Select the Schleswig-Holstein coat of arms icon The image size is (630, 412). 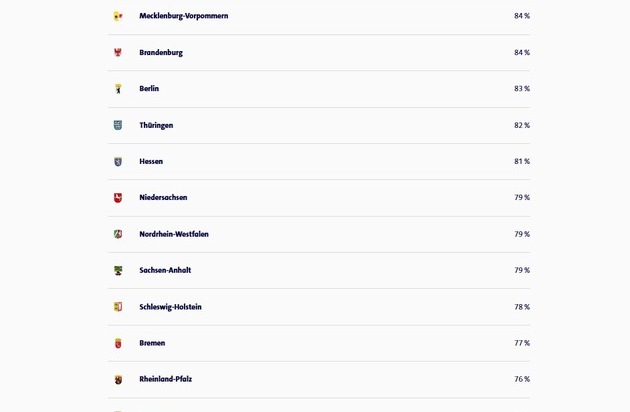click(x=118, y=307)
